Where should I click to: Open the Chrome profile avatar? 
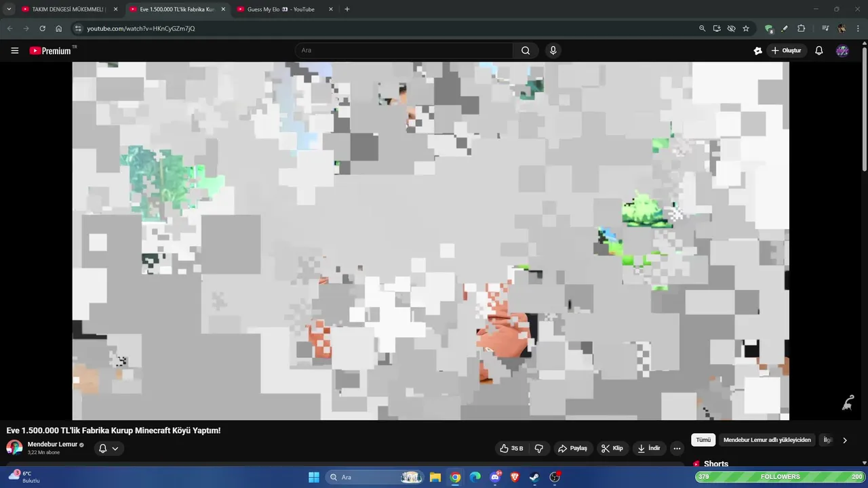tap(842, 28)
